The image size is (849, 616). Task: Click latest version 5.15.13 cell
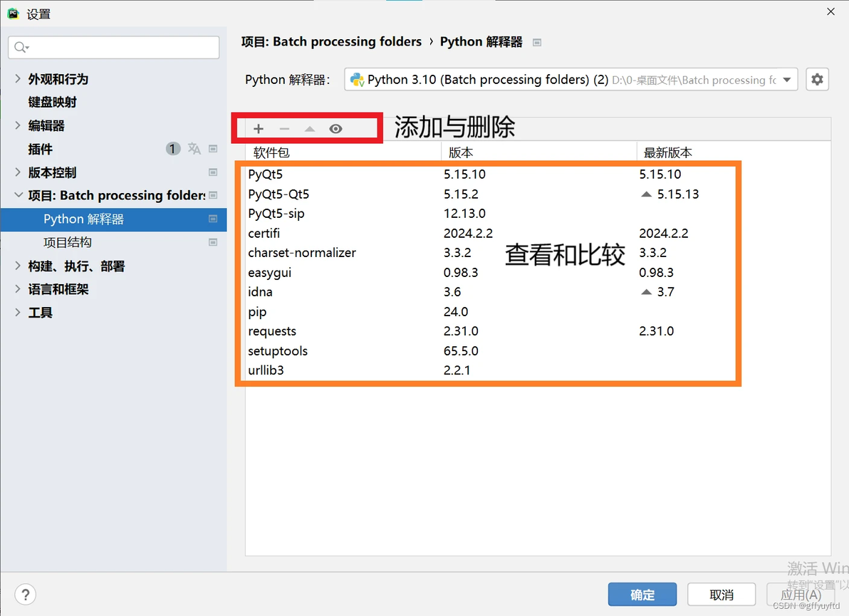pos(678,194)
